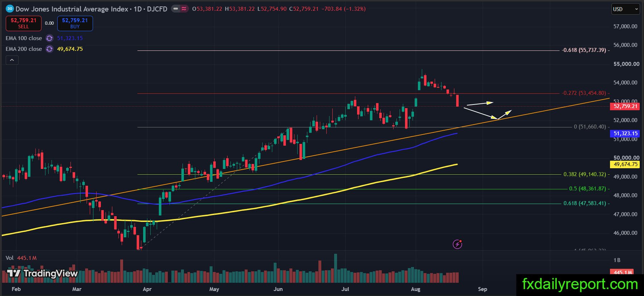The height and width of the screenshot is (296, 644).
Task: Click the pink wavy data-delay icon
Action: 184,9
